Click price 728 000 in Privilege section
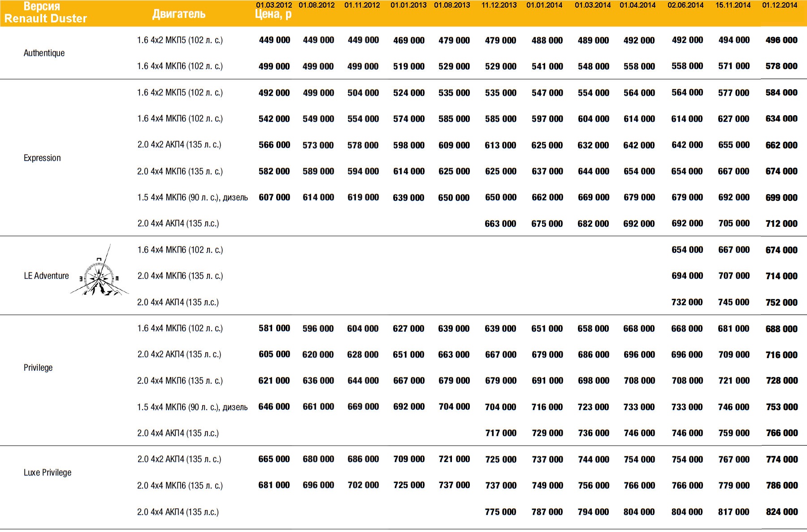This screenshot has height=532, width=807. click(x=782, y=381)
